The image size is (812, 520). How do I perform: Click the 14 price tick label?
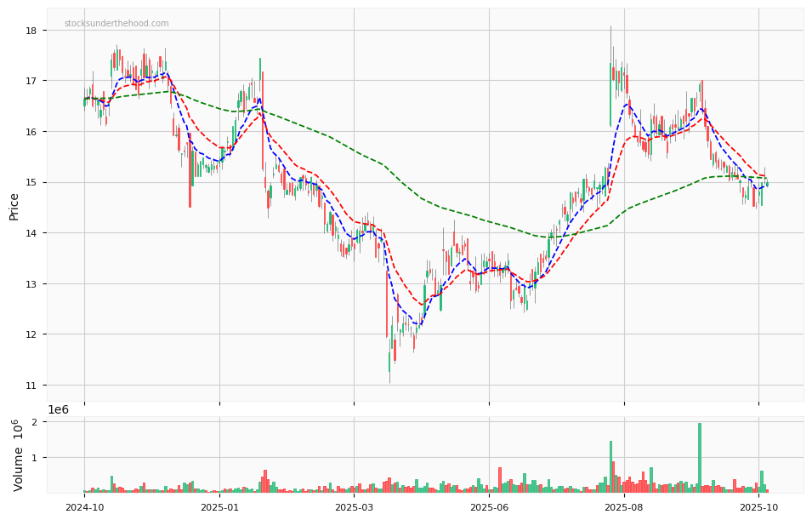[31, 233]
